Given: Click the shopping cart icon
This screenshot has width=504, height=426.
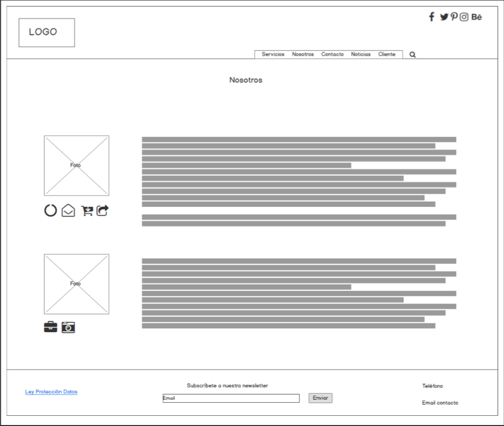Looking at the screenshot, I should coord(87,211).
